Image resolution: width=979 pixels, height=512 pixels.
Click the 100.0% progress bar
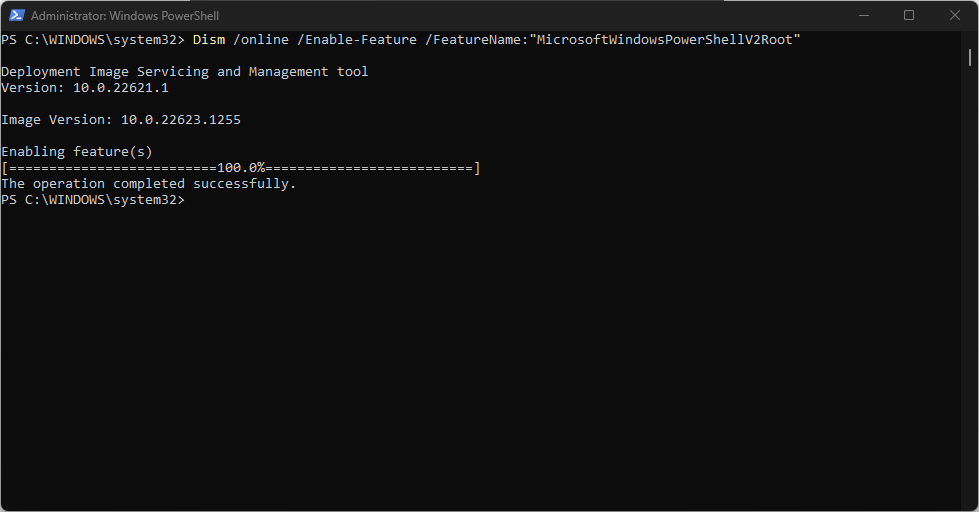click(x=241, y=168)
